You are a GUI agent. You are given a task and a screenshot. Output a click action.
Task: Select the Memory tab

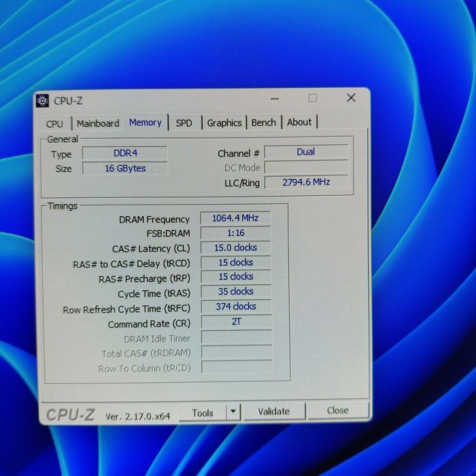pyautogui.click(x=146, y=122)
